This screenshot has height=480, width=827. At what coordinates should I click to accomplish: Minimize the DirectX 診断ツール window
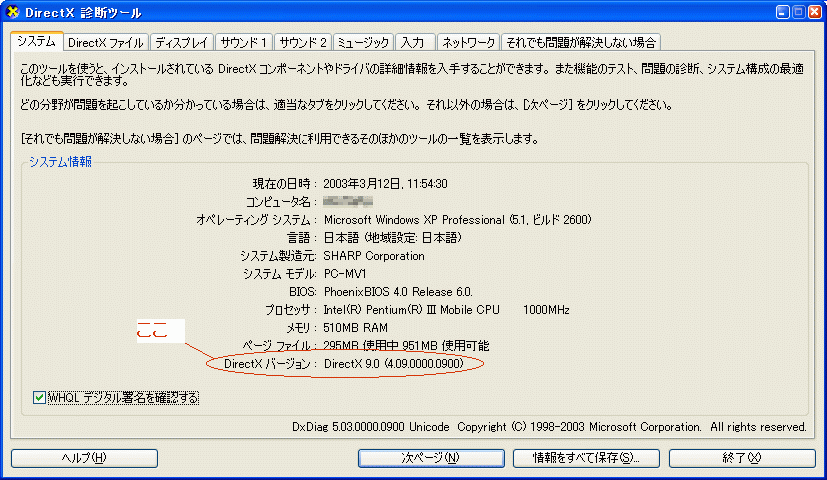(783, 12)
